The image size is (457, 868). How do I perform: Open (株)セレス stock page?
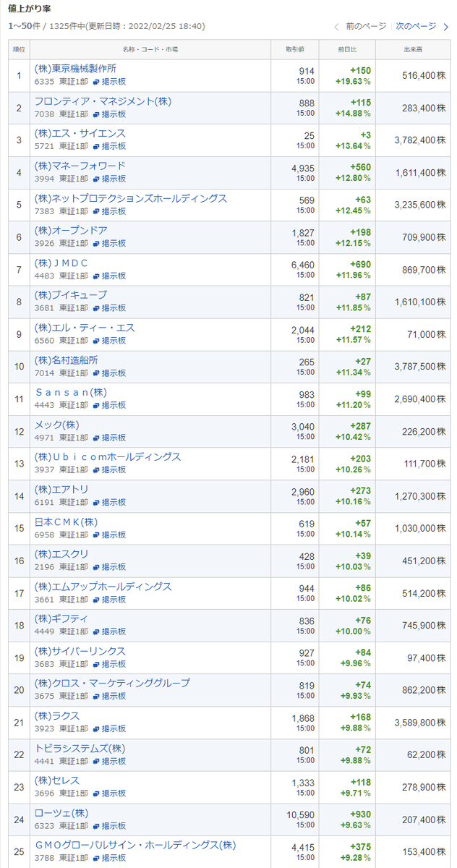pyautogui.click(x=56, y=780)
